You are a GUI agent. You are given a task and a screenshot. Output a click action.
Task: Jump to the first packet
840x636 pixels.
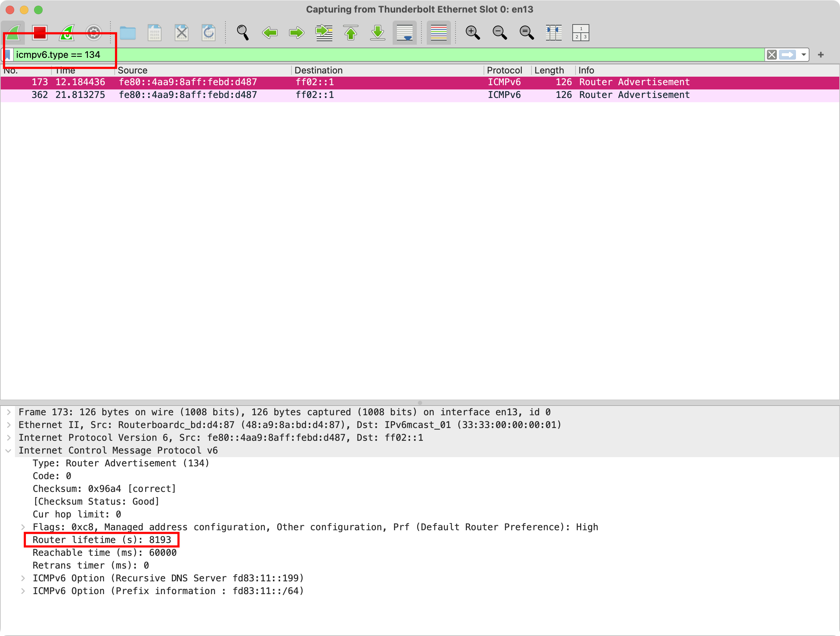tap(351, 33)
